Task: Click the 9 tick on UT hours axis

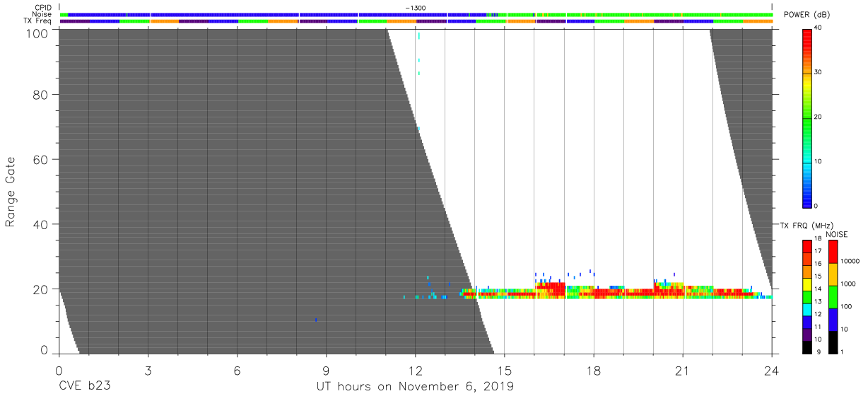Action: tap(326, 370)
